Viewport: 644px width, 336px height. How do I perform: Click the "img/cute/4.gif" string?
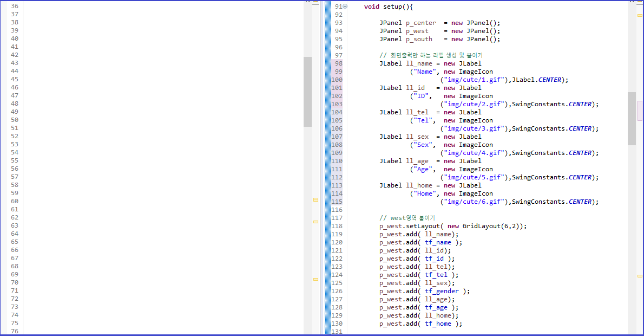pos(474,153)
